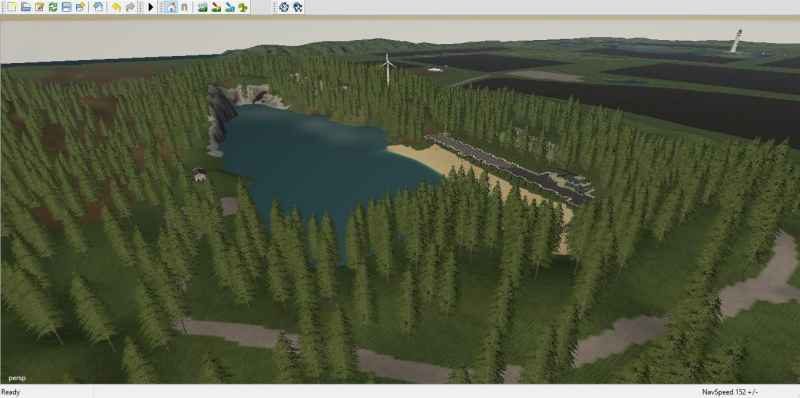Open the second gear tool icon
800x398 pixels.
coord(298,7)
